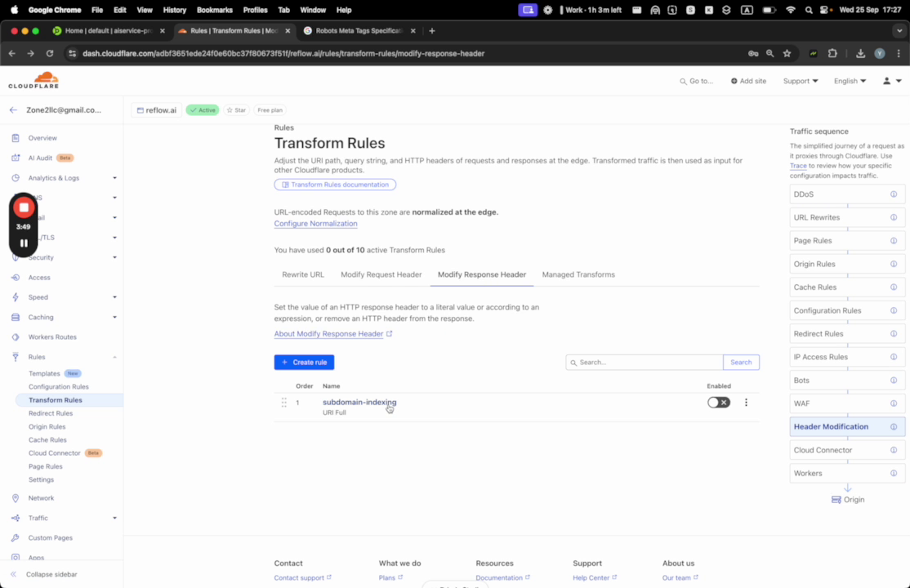Select AI Audit in the sidebar
Screen dimensions: 910x588
coord(38,157)
